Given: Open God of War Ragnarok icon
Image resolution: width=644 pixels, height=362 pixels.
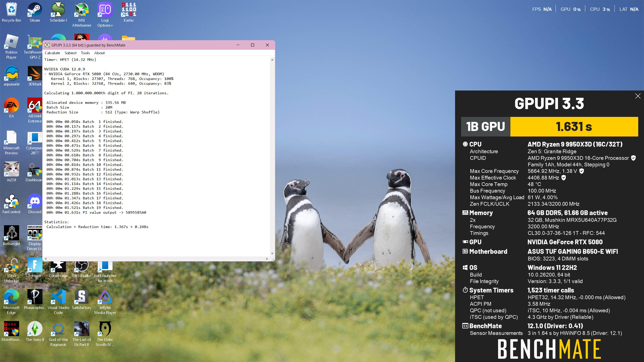Looking at the screenshot, I should point(58,334).
